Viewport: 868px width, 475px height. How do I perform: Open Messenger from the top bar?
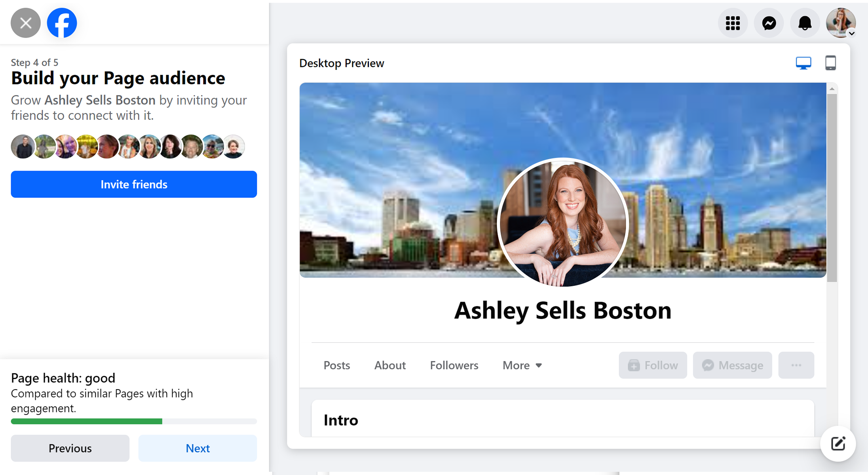(769, 23)
